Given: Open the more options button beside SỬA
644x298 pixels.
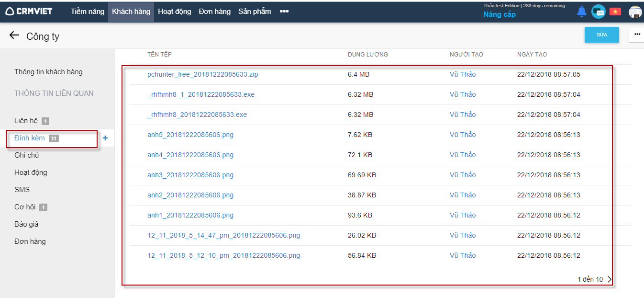Looking at the screenshot, I should point(637,34).
